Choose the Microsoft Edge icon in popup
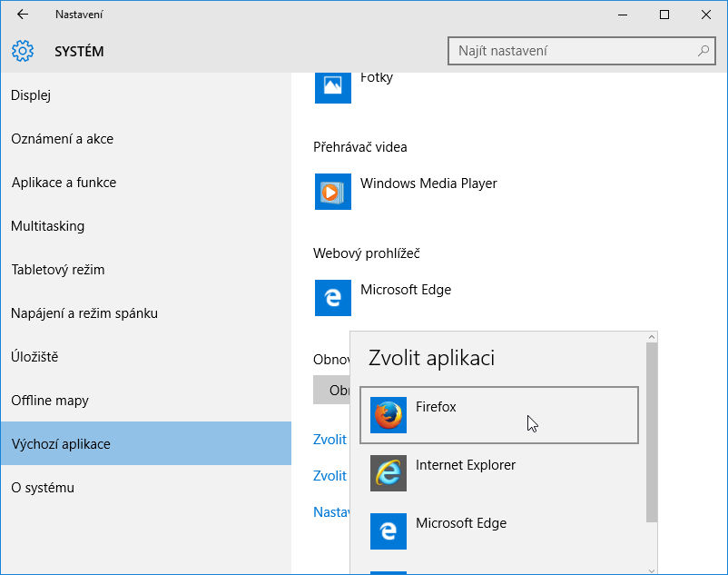This screenshot has height=575, width=728. pyautogui.click(x=389, y=530)
